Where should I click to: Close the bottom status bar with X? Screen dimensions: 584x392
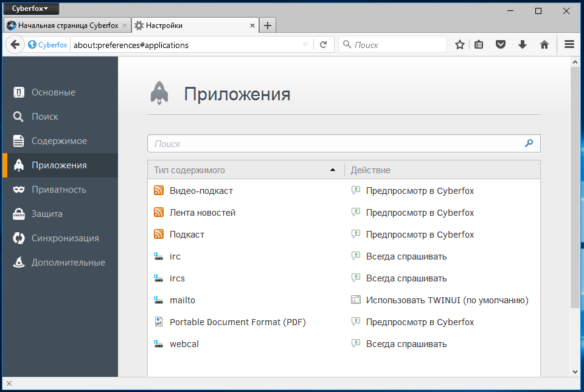click(x=9, y=383)
